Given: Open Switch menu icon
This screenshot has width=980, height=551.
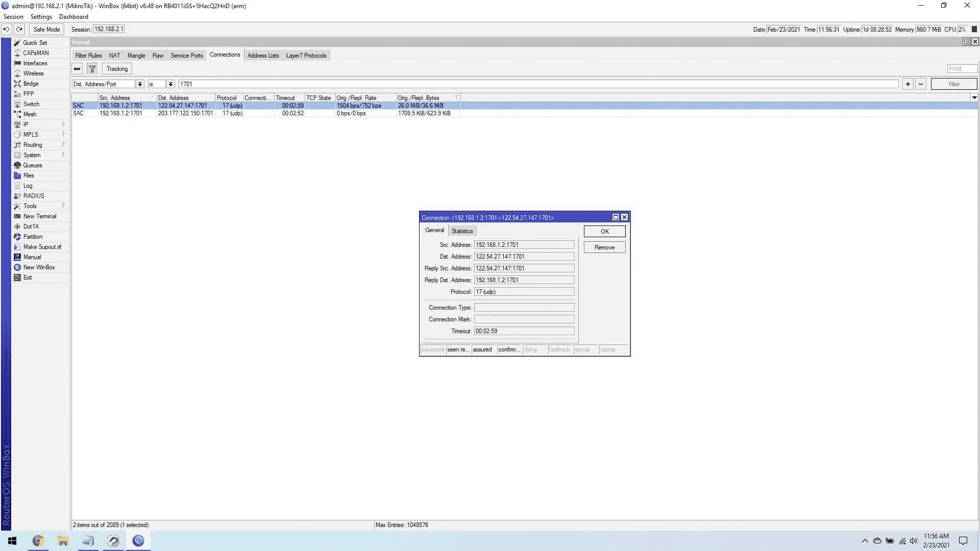Looking at the screenshot, I should coord(17,104).
